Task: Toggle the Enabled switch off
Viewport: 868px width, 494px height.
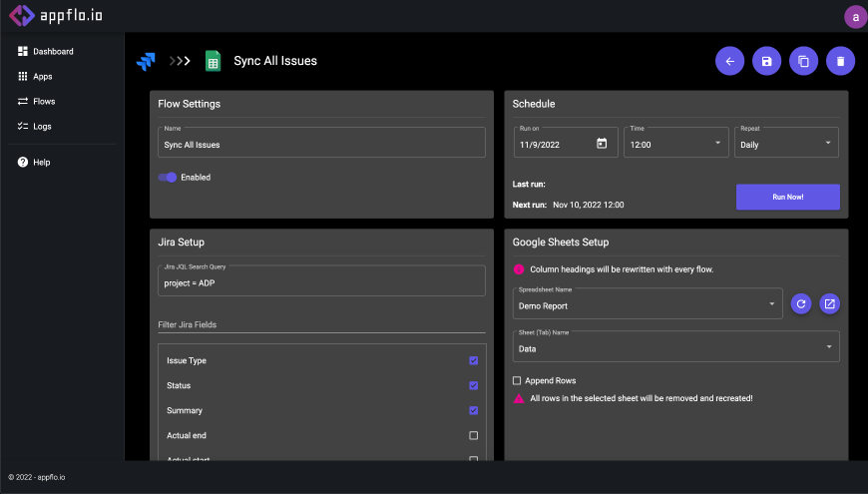Action: click(168, 178)
